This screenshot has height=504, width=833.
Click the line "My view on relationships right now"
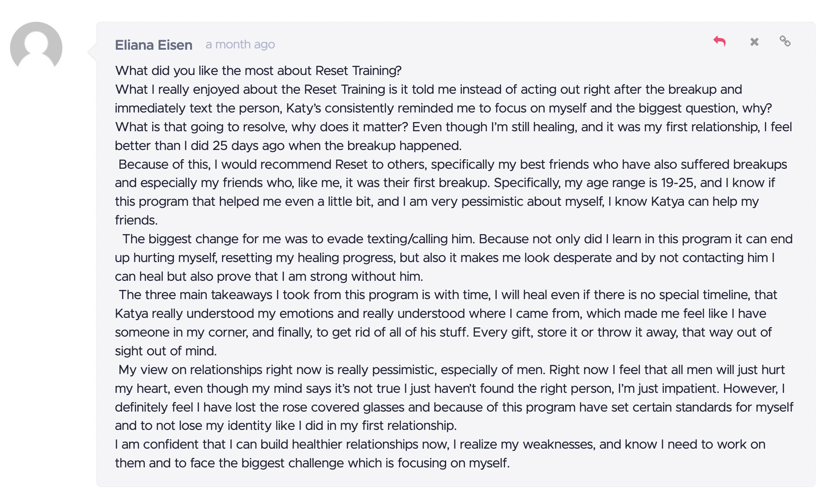451,370
